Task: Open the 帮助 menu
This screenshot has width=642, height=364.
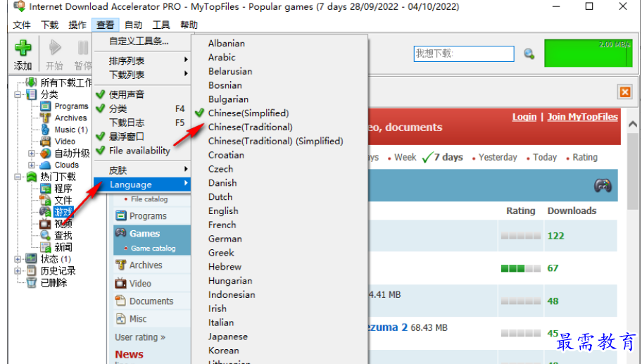Action: point(189,25)
